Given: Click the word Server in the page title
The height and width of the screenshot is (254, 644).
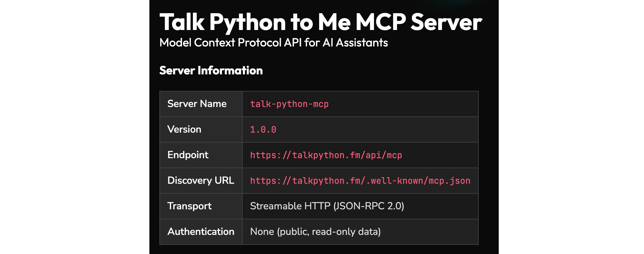Looking at the screenshot, I should click(446, 22).
